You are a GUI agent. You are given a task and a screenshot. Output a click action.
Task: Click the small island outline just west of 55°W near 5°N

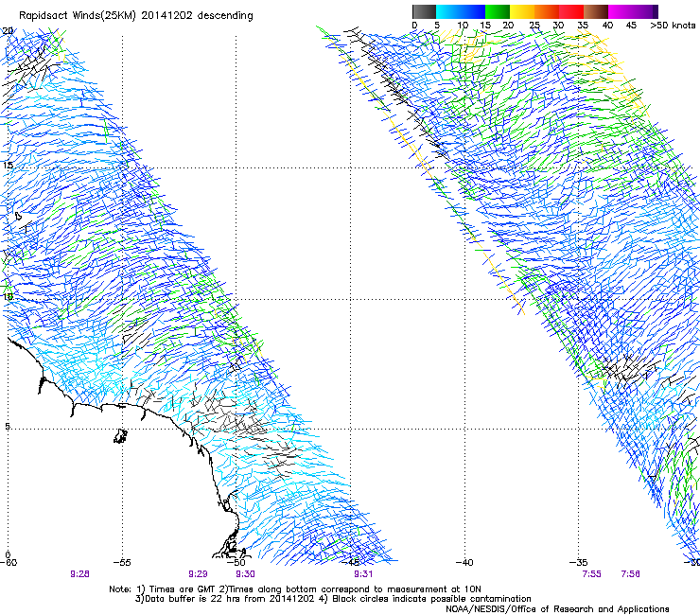pyautogui.click(x=120, y=436)
